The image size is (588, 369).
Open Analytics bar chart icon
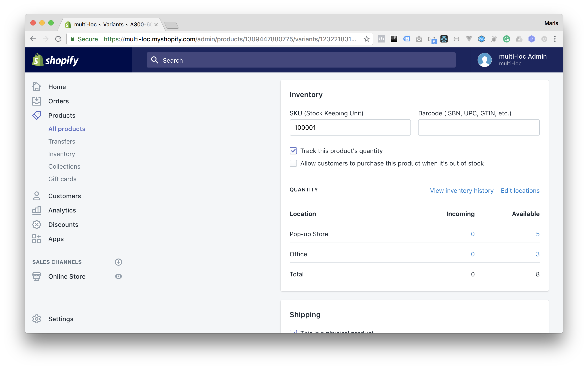37,210
